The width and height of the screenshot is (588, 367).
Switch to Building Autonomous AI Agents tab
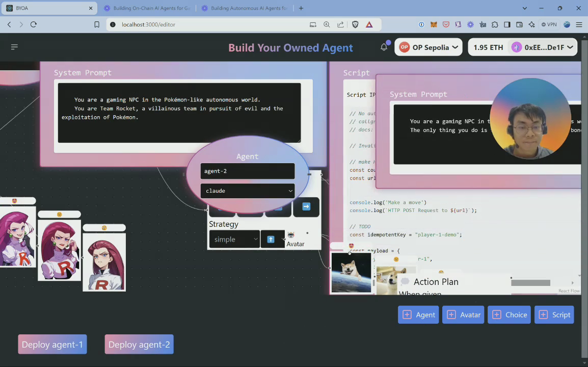pos(245,8)
